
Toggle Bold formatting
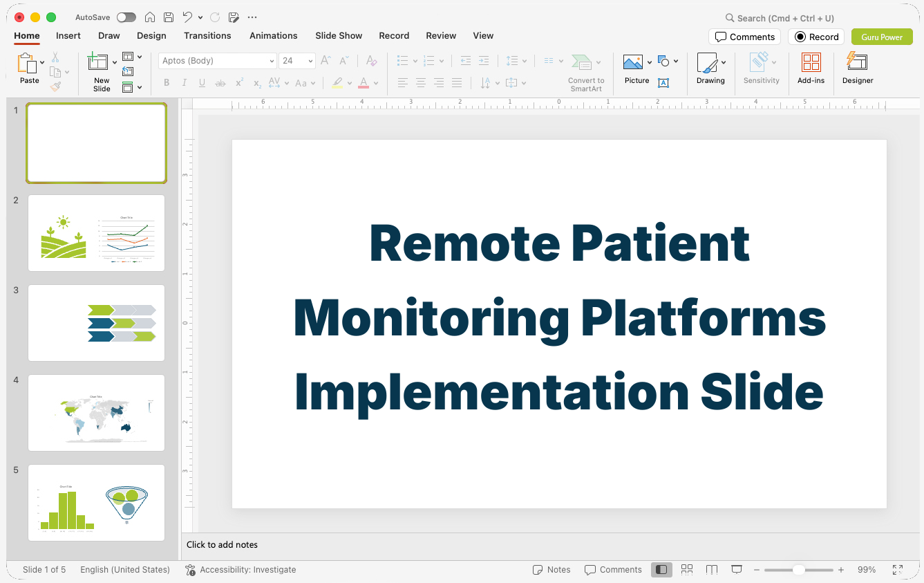click(x=167, y=83)
